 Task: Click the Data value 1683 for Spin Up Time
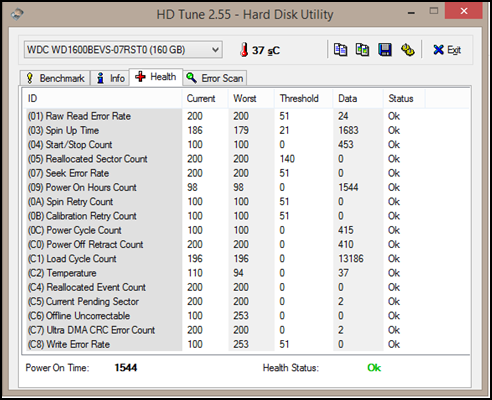click(348, 130)
